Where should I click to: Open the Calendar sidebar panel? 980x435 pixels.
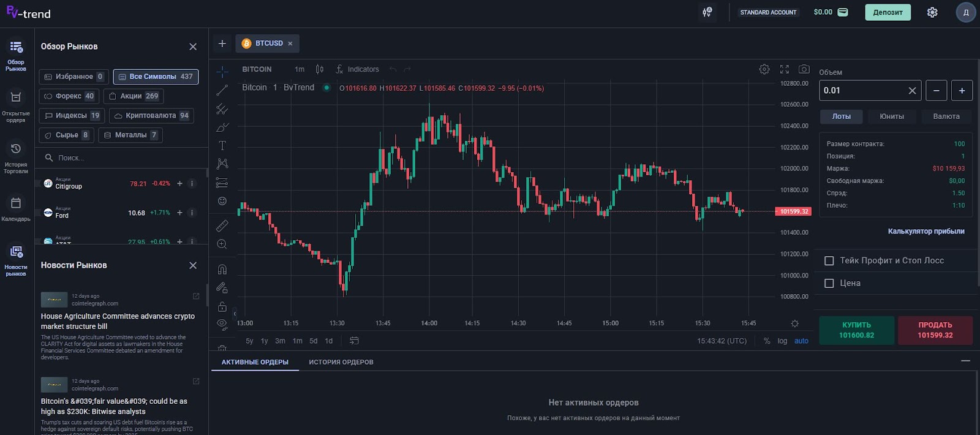pos(16,208)
